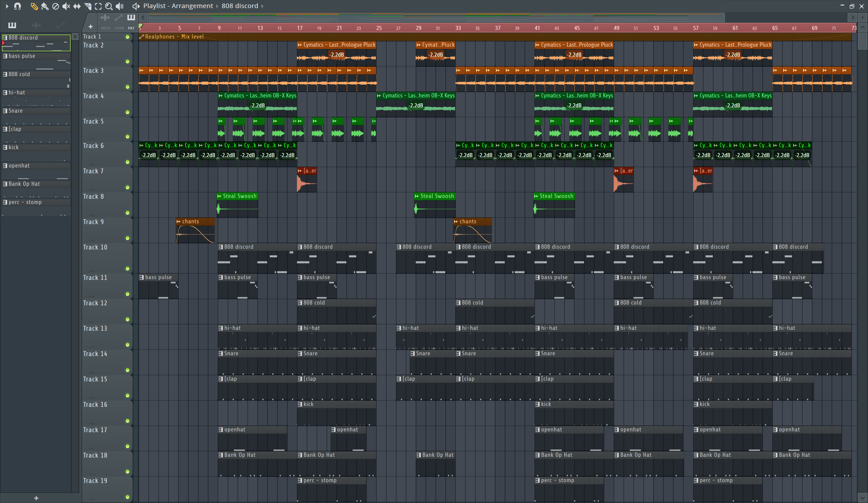
Task: Select the openhat pattern icon in picker
Action: (5, 165)
